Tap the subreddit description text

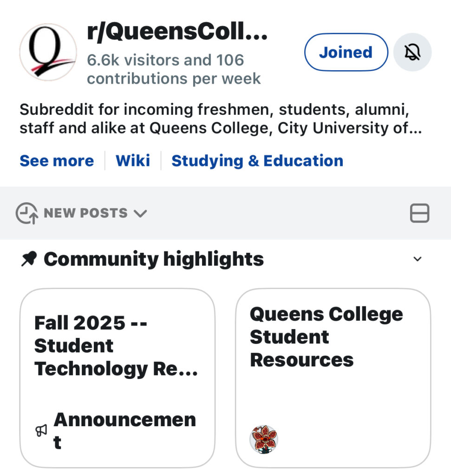pos(221,119)
